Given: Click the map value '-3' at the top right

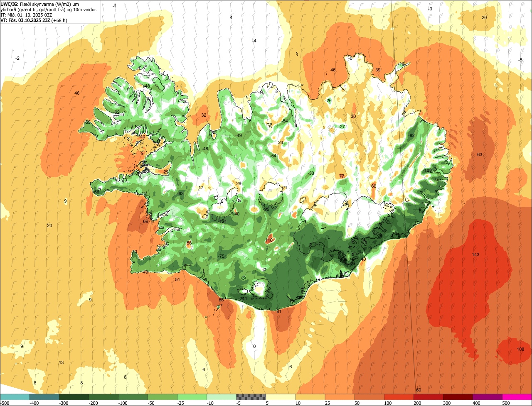Looking at the screenshot, I should pos(430,9).
